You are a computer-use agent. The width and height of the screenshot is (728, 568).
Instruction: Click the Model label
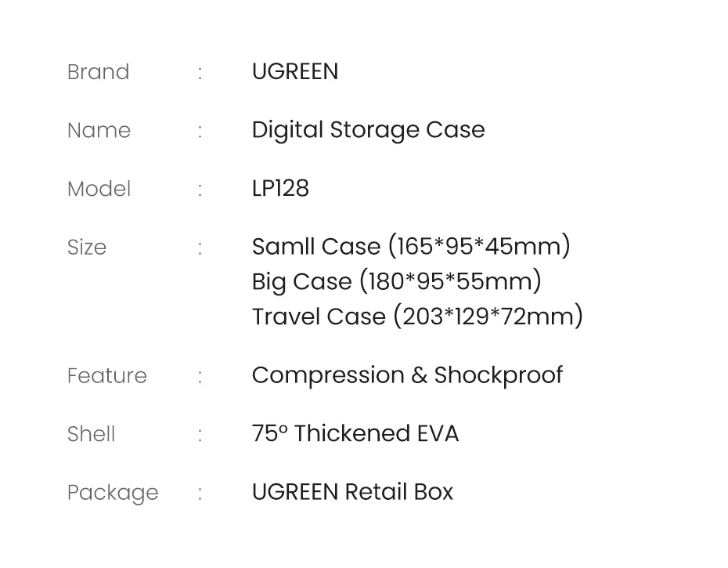point(99,189)
